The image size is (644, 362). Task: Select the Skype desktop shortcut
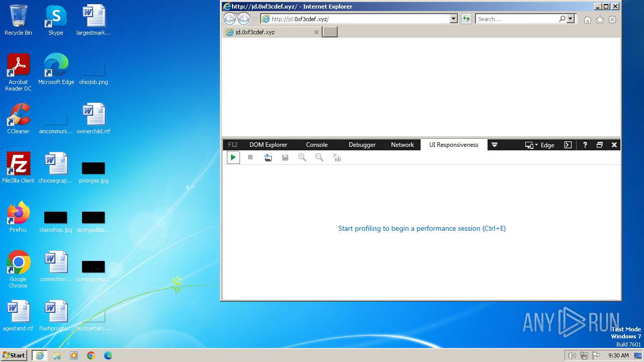tap(56, 21)
